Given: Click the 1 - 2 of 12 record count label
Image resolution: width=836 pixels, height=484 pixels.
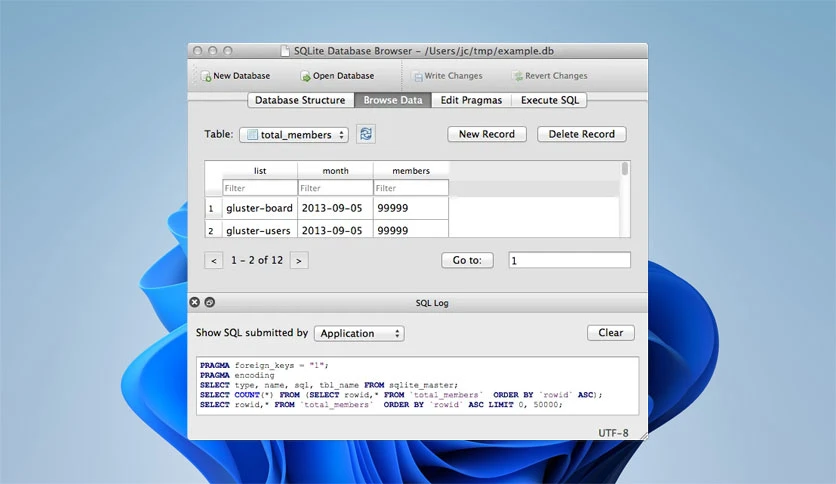Looking at the screenshot, I should click(x=257, y=260).
